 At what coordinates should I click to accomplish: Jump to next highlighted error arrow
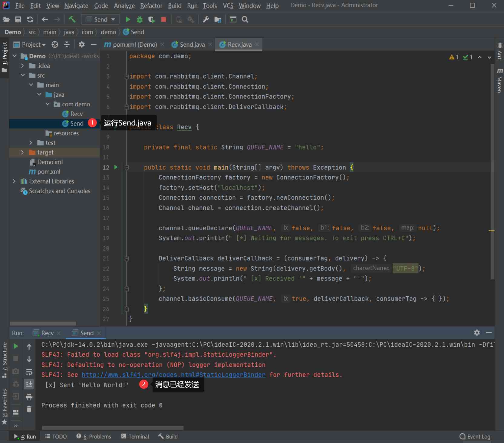pos(489,57)
